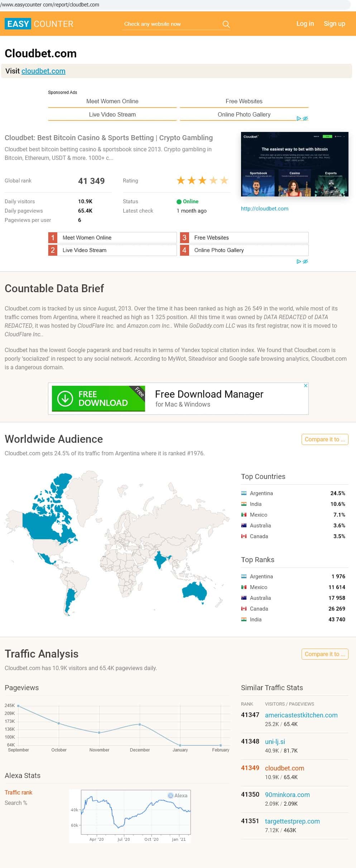Click the '24.5%' Argentina share value
Viewport: 356px width, 868px height.
[x=338, y=493]
